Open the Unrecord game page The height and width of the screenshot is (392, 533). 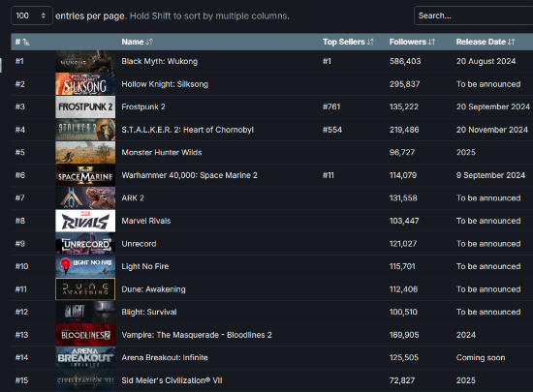139,244
